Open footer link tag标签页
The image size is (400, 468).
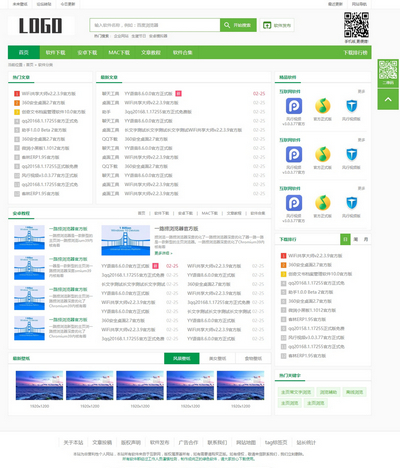click(x=276, y=442)
